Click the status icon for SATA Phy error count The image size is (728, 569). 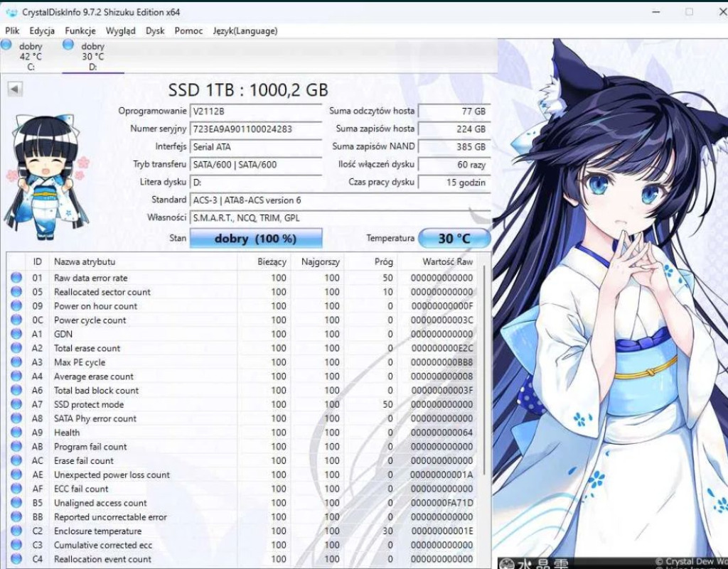point(16,418)
